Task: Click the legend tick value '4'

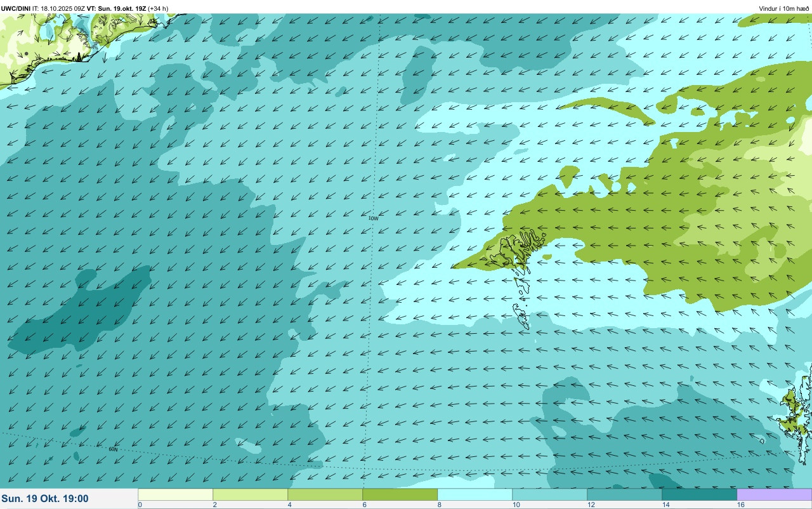Action: point(289,505)
